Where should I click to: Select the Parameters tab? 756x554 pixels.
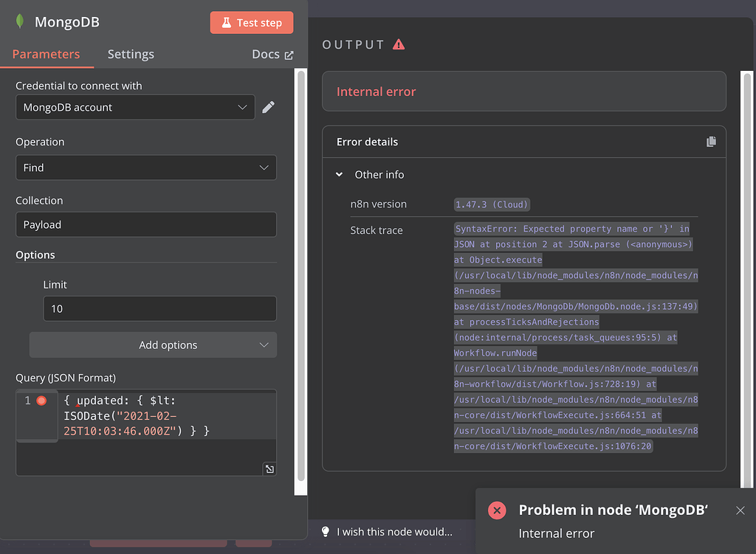(x=47, y=54)
